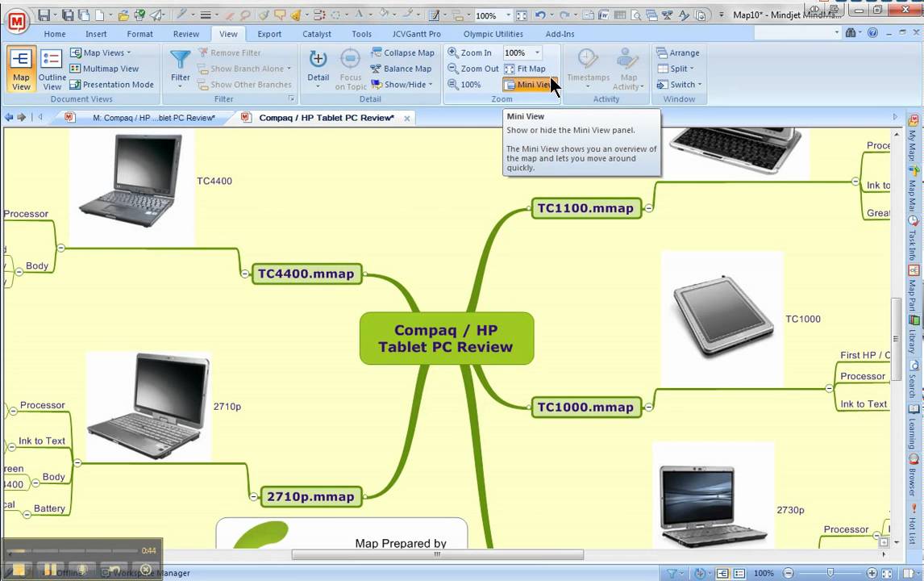This screenshot has width=924, height=581.
Task: Click status bar zoom out minus icon
Action: click(x=789, y=573)
